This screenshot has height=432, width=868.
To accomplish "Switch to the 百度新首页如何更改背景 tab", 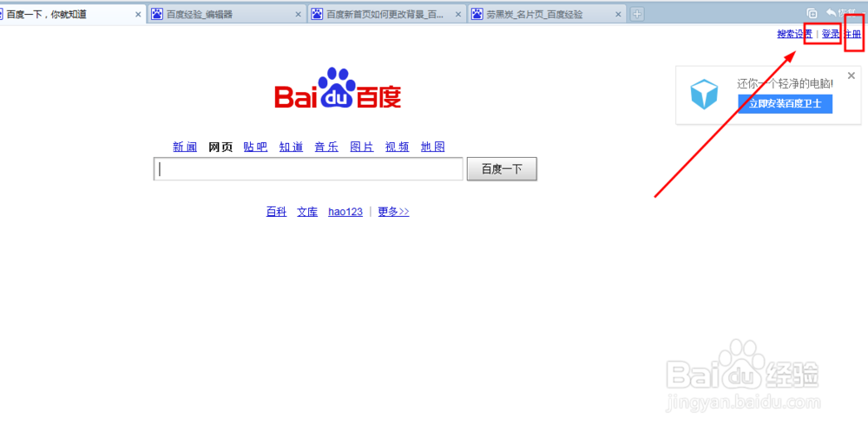I will point(387,15).
